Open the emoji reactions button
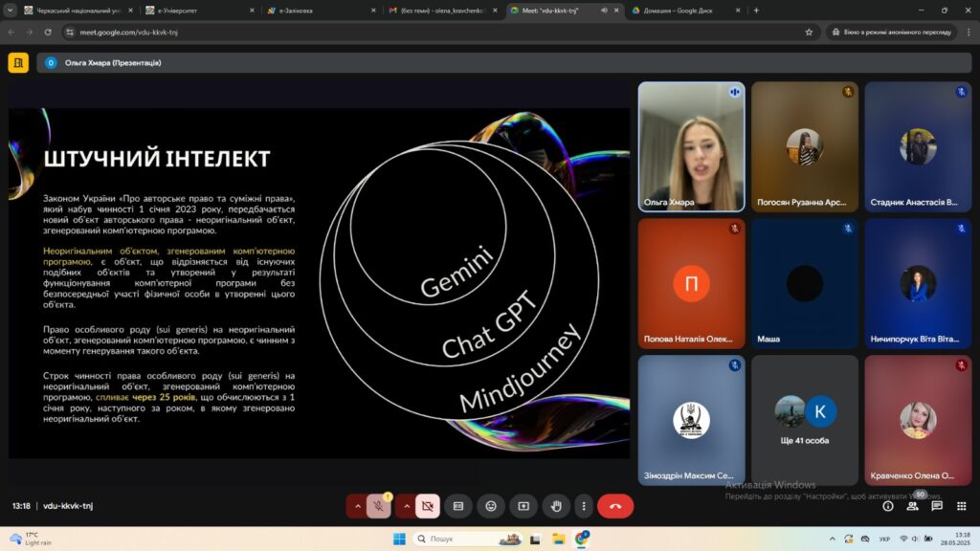Screen dimensions: 980x551 [x=491, y=506]
